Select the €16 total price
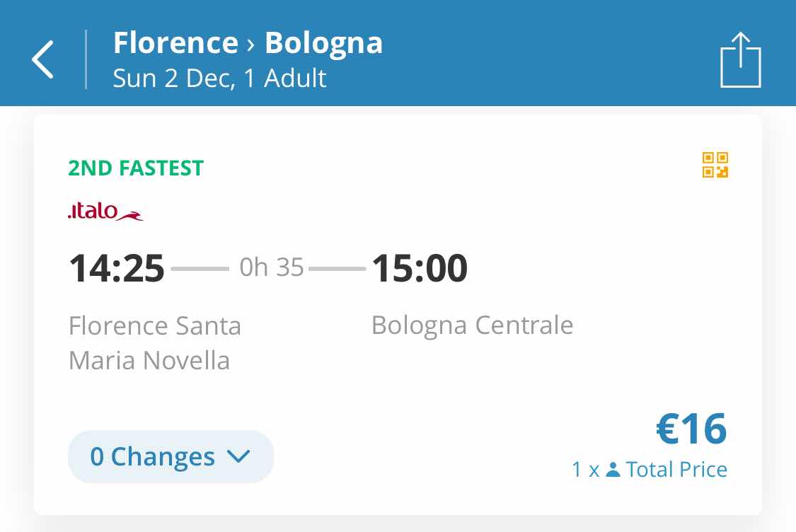796x532 pixels. (x=691, y=429)
